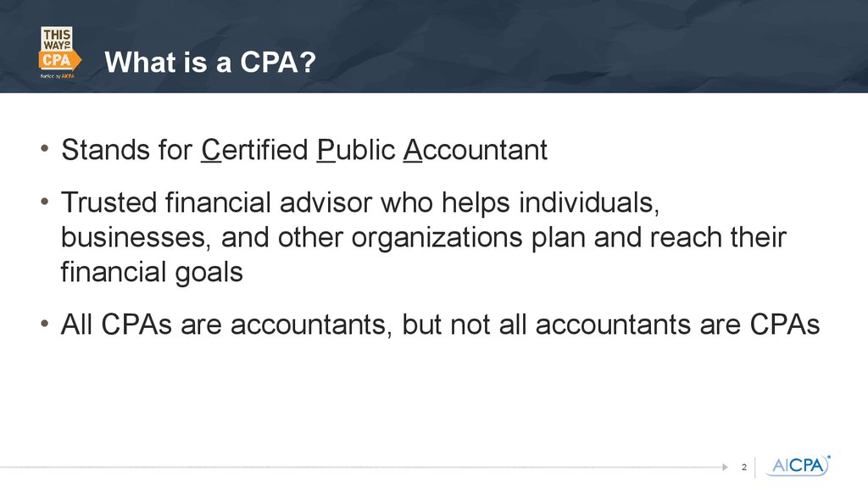Select the title What is a CPA?
Image resolution: width=868 pixels, height=488 pixels.
click(x=210, y=62)
